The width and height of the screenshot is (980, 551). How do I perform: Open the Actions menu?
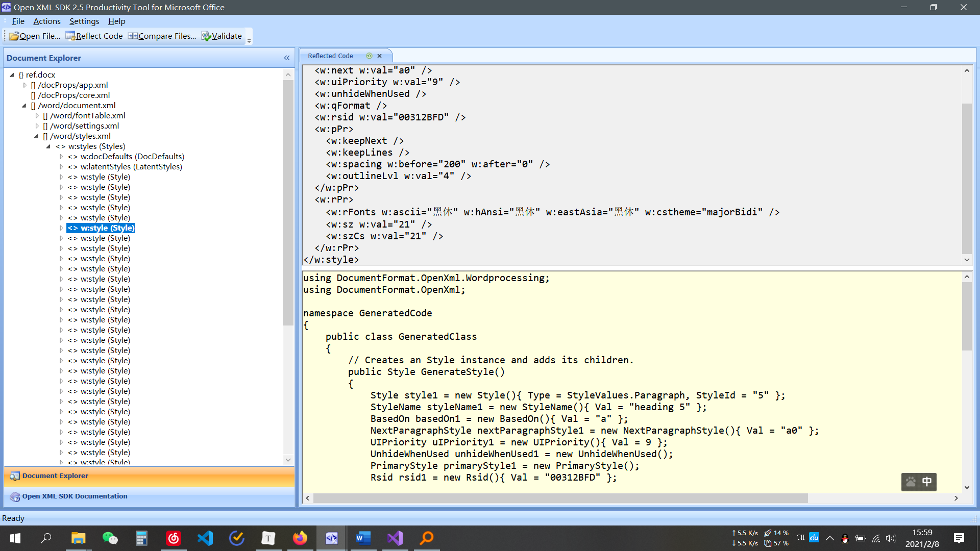[x=47, y=21]
